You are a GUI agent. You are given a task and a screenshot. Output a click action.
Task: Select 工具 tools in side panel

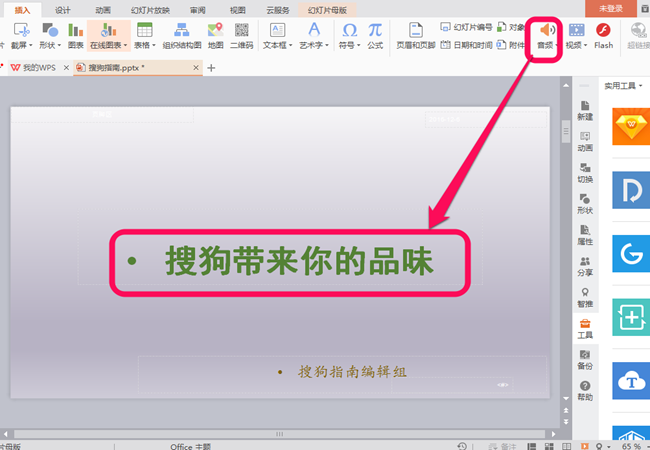coord(585,329)
